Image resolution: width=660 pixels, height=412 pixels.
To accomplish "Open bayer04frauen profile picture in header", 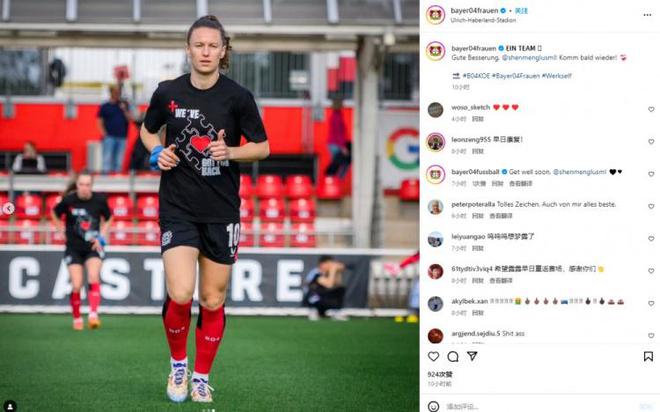I will point(435,15).
